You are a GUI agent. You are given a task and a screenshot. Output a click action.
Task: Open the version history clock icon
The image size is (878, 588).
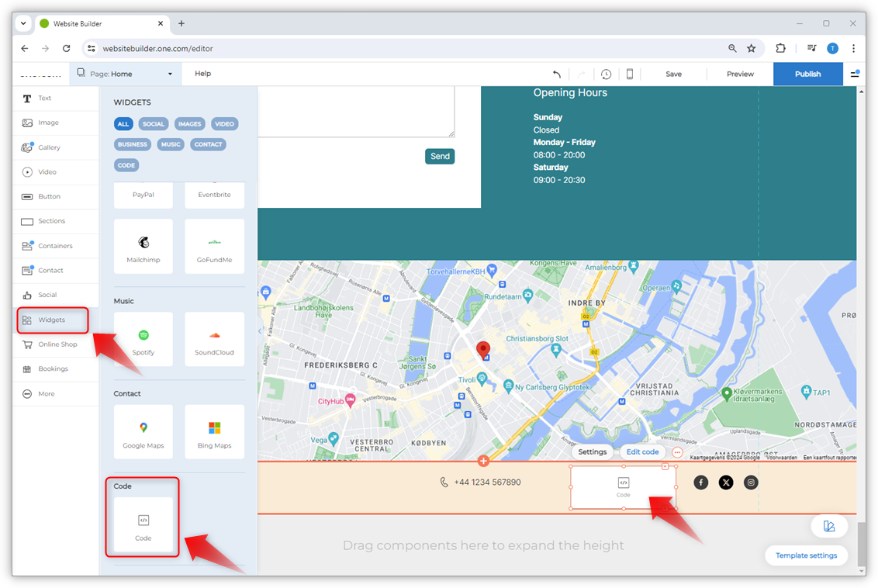tap(606, 74)
